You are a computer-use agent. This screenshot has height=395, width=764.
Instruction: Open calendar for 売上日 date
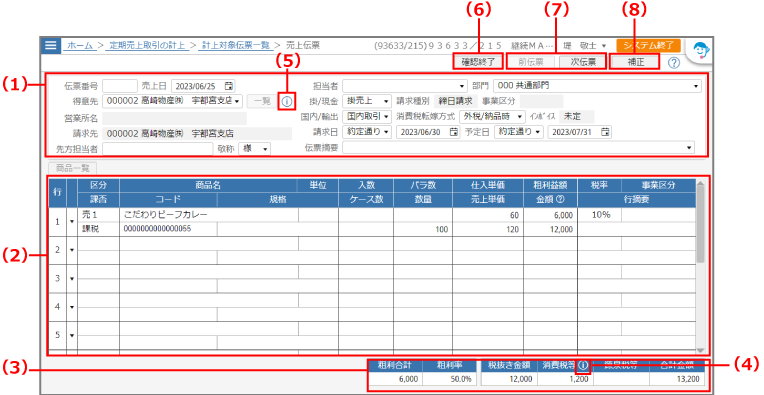pyautogui.click(x=229, y=86)
